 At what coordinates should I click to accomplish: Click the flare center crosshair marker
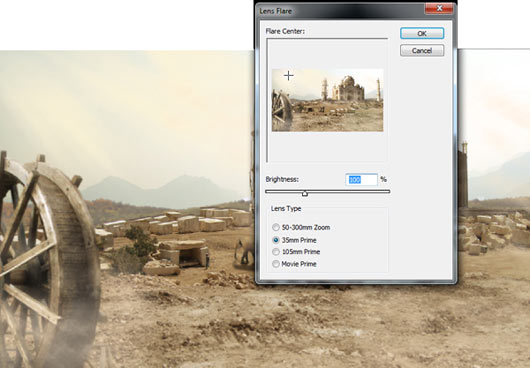(x=288, y=76)
